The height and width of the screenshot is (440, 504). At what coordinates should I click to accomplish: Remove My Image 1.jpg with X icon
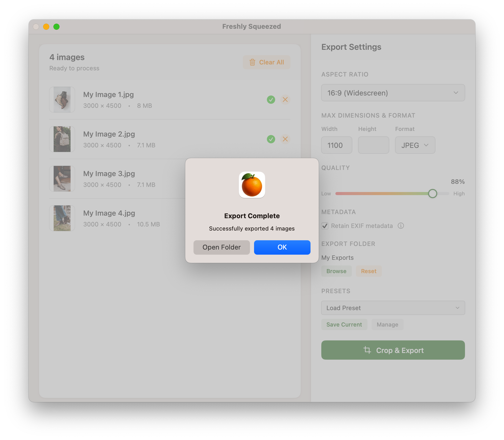click(x=285, y=100)
